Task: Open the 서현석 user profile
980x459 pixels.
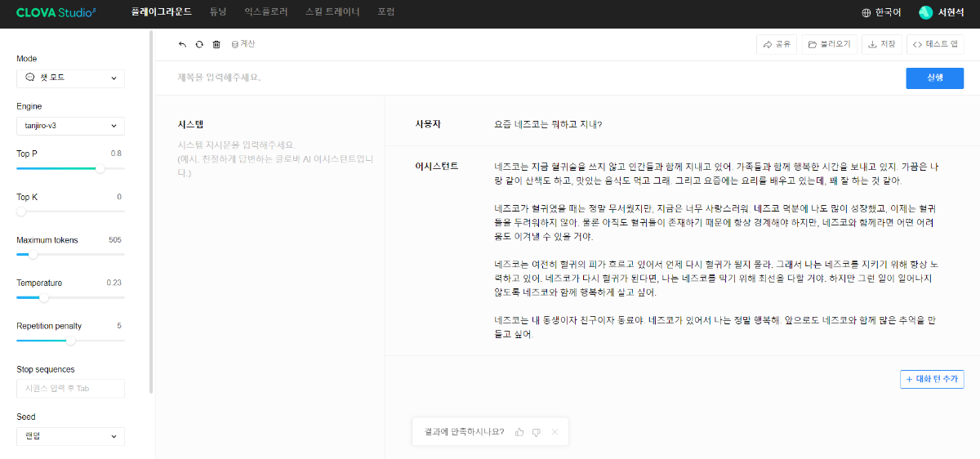Action: [x=942, y=12]
